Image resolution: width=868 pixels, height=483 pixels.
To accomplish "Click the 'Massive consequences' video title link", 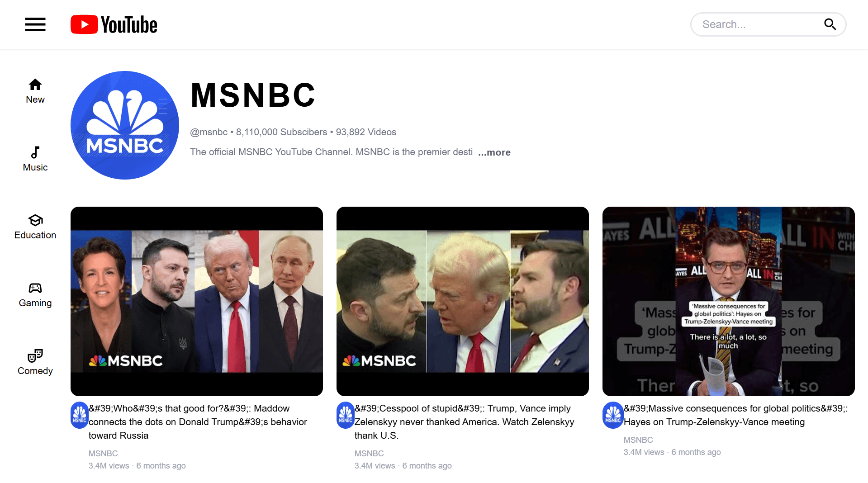I will (736, 415).
